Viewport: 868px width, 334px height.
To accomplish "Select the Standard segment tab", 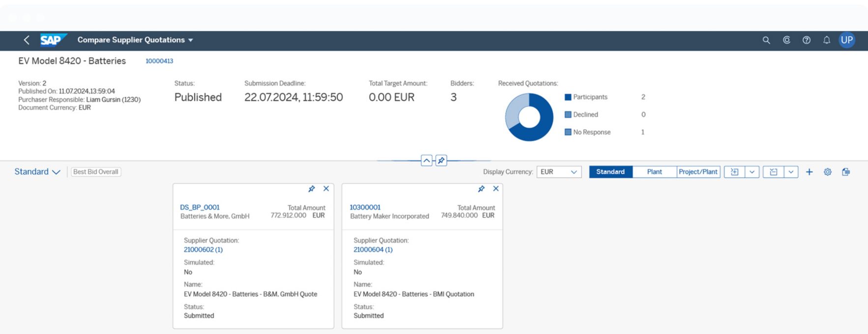I will click(610, 172).
